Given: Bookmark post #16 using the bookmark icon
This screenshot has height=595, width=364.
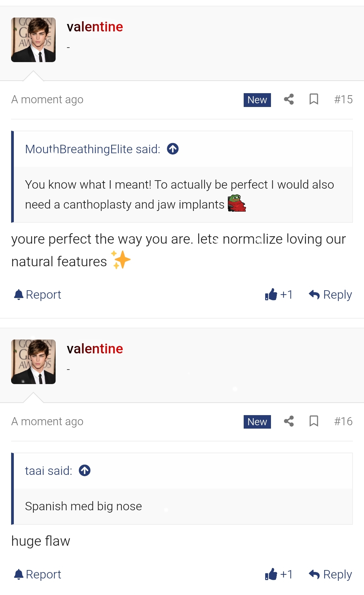Looking at the screenshot, I should [313, 421].
